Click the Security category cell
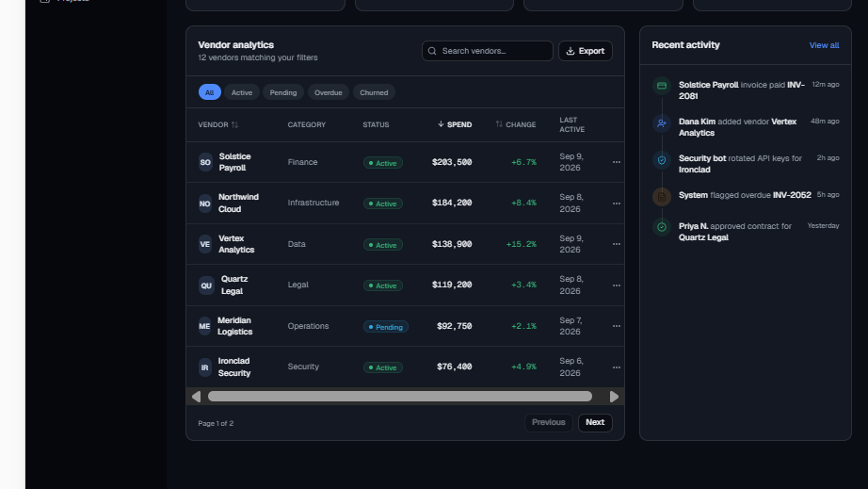The width and height of the screenshot is (868, 489). click(303, 367)
